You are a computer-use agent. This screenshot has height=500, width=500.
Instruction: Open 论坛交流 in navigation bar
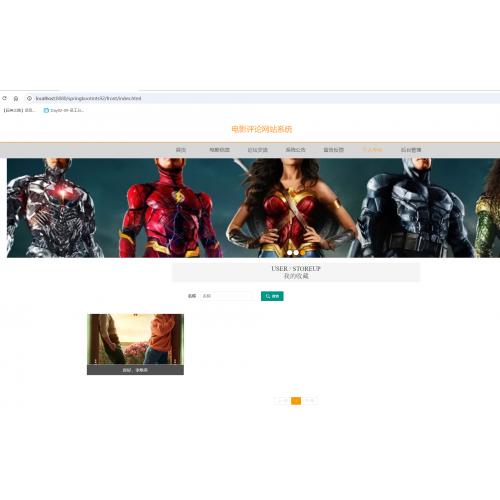point(257,150)
